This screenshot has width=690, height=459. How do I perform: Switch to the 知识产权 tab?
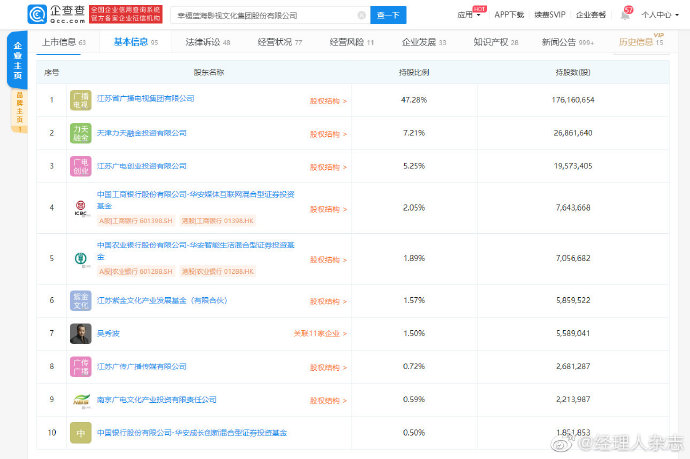tap(495, 43)
